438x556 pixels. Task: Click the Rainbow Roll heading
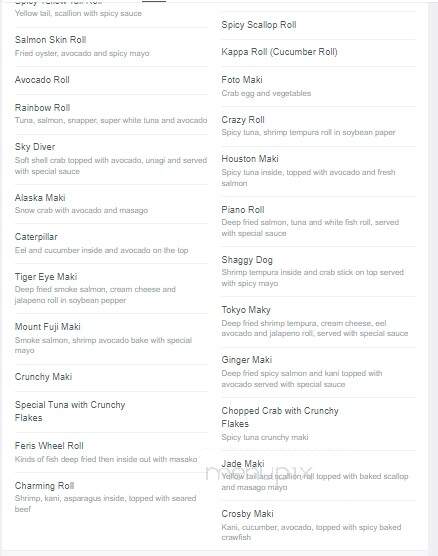43,107
